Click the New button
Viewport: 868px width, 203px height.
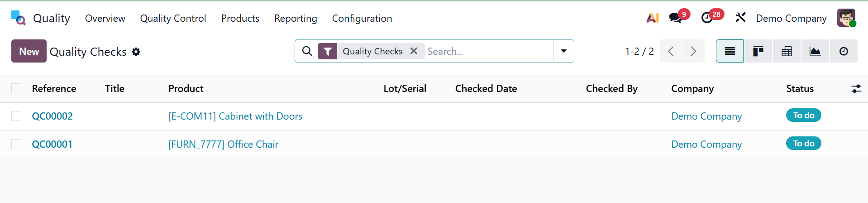[29, 51]
